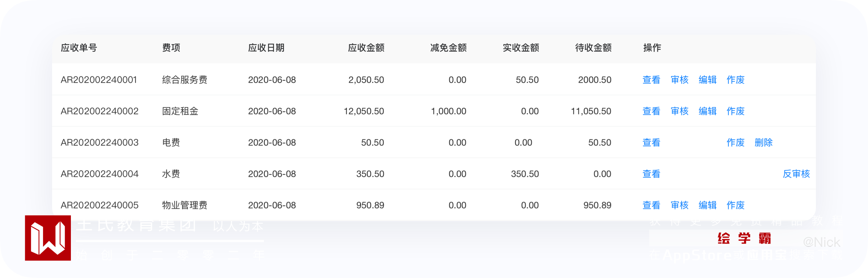View details of the 固定租金 receivable
This screenshot has height=278, width=868.
(x=651, y=111)
